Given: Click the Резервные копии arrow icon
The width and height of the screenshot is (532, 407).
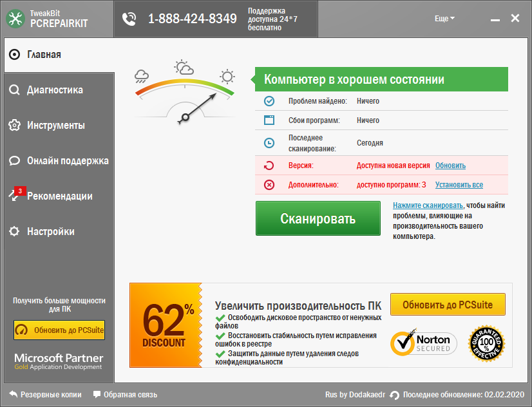Looking at the screenshot, I should [x=14, y=395].
